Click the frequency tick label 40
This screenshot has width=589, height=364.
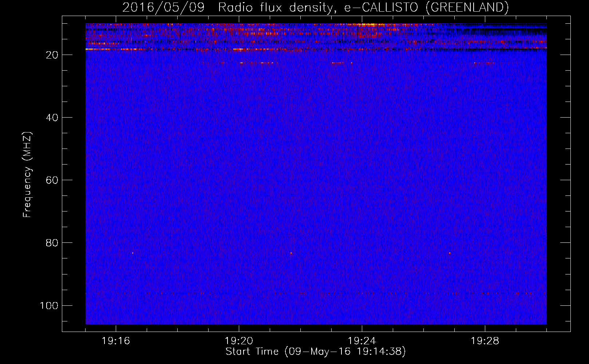[52, 118]
